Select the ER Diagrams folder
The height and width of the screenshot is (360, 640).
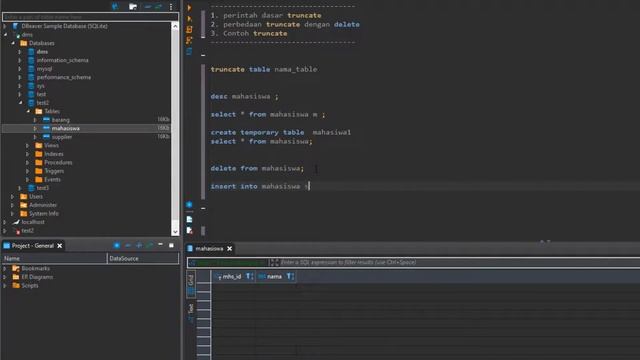pos(37,277)
